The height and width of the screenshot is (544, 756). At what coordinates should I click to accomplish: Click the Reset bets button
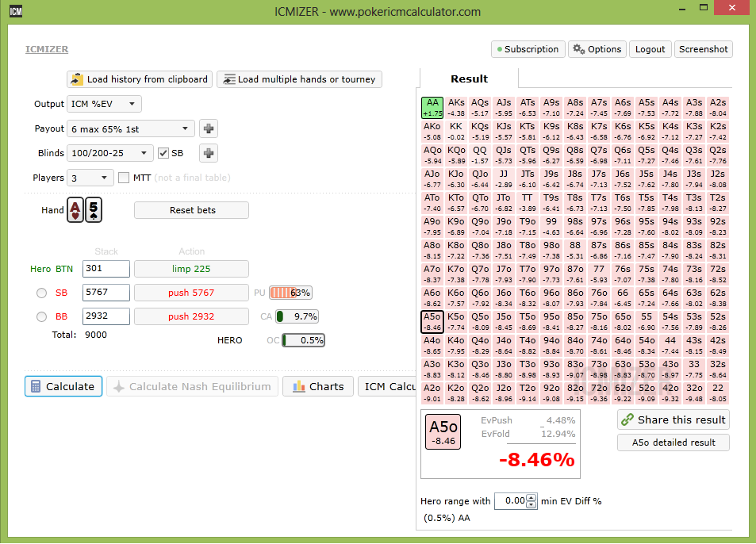[191, 210]
